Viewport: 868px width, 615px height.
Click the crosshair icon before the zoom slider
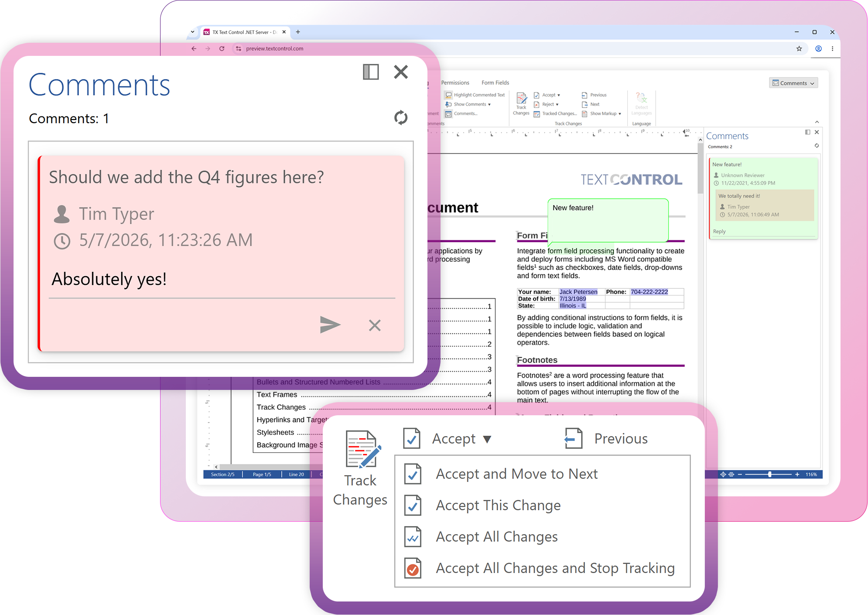point(723,475)
